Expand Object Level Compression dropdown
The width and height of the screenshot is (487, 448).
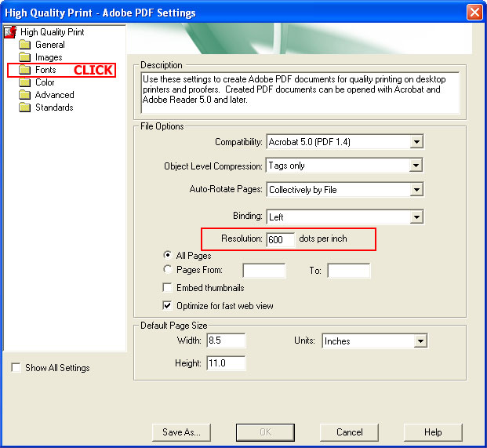point(416,166)
